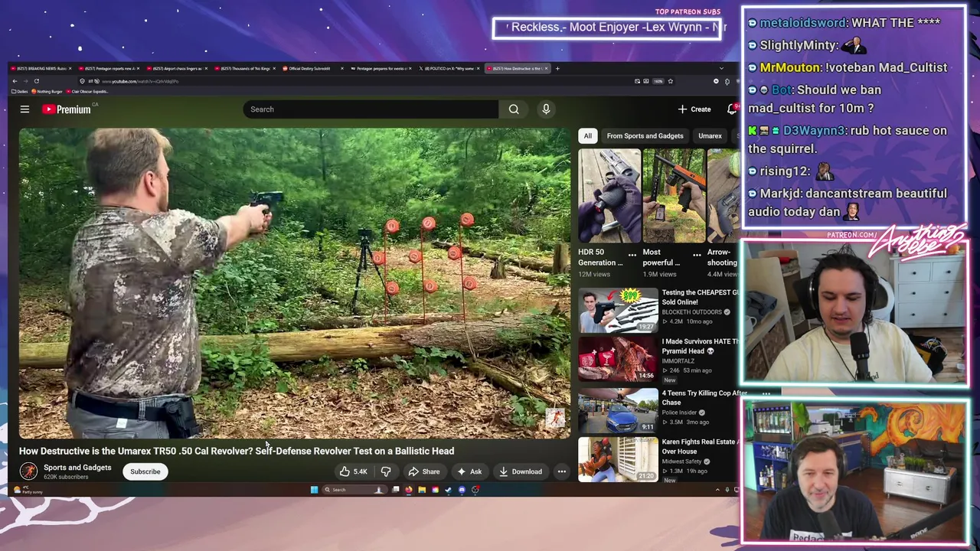
Task: Open Steam from the taskbar
Action: (449, 490)
